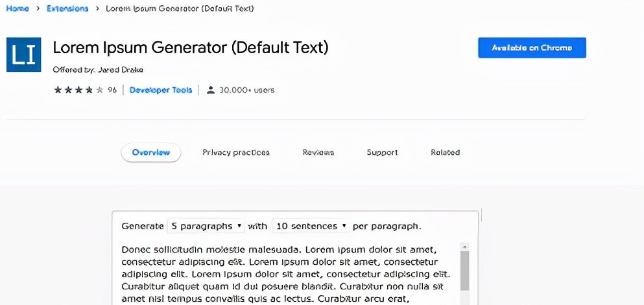Image resolution: width=644 pixels, height=305 pixels.
Task: Click the users person icon
Action: 211,90
